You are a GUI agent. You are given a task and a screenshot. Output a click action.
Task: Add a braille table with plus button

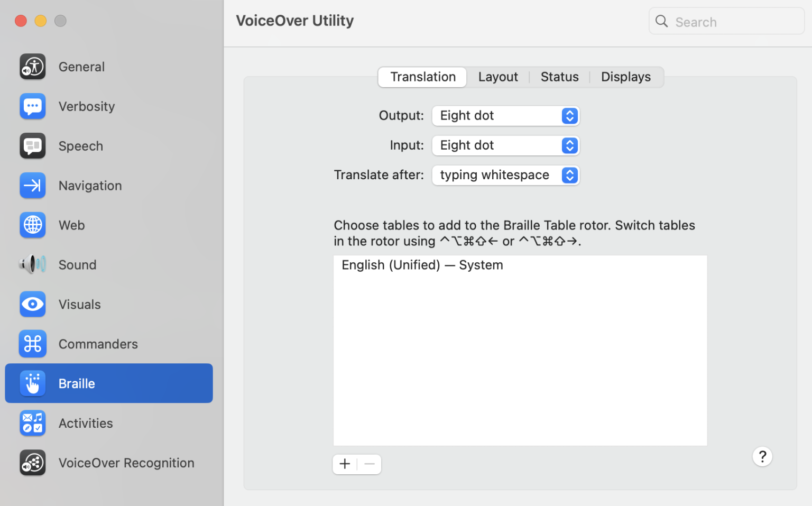pos(345,464)
